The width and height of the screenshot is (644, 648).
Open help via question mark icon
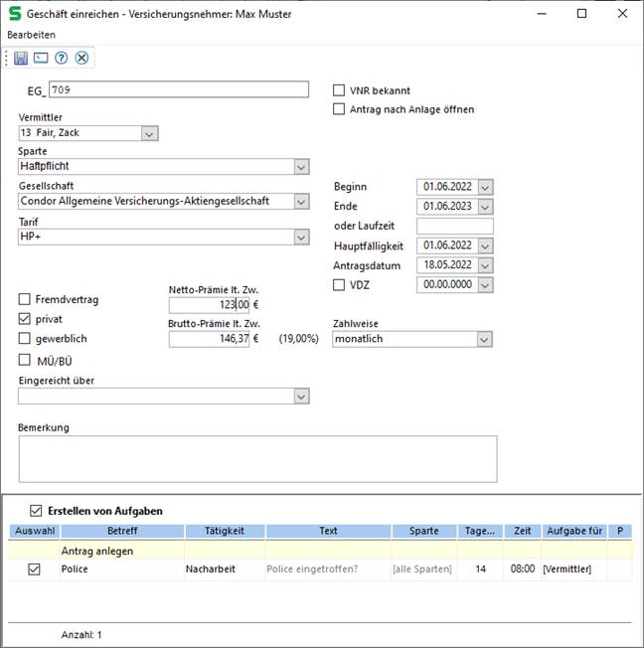point(62,58)
